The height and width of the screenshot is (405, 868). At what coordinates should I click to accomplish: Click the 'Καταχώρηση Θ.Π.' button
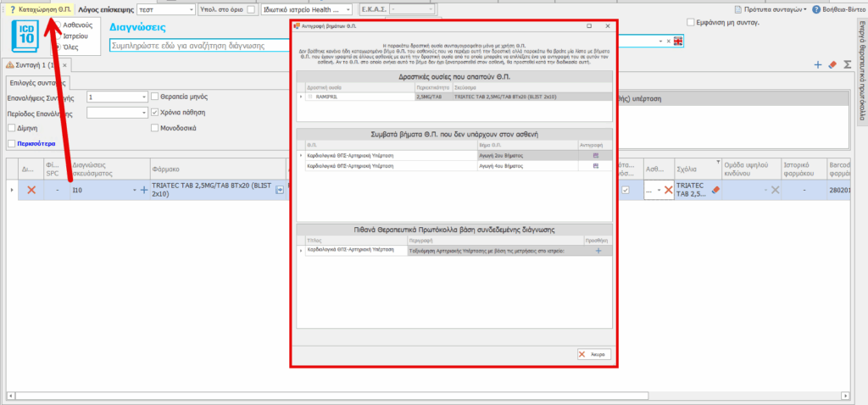39,8
